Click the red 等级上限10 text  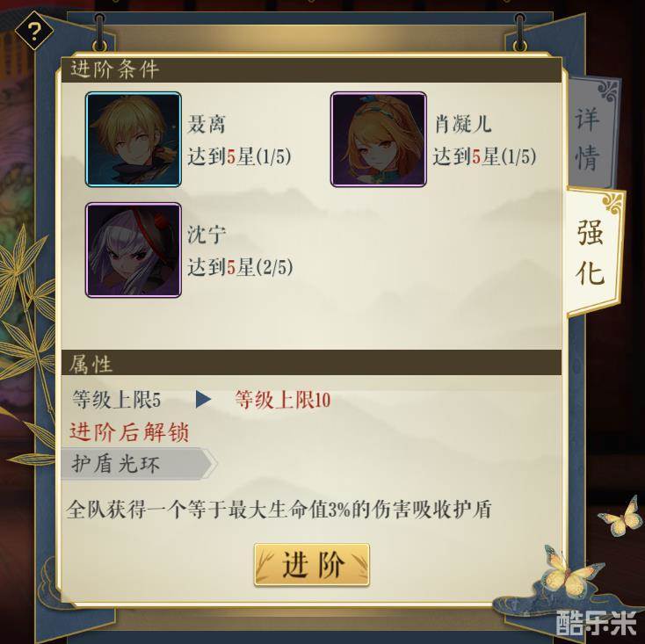point(283,400)
